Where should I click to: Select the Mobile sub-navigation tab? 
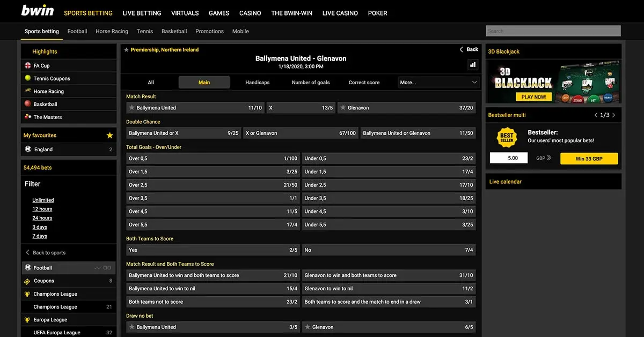click(240, 31)
